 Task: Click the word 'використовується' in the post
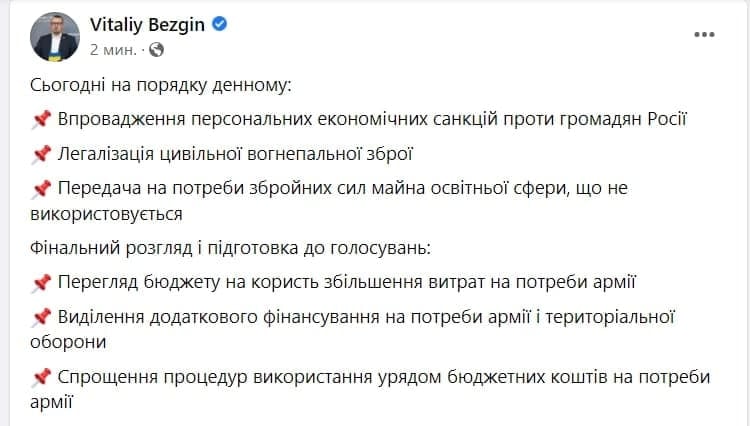[x=106, y=214]
